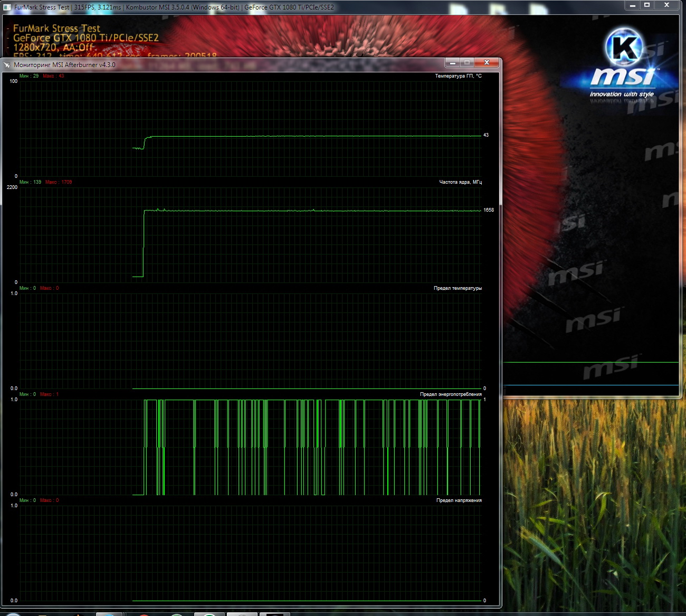Click the 'Макс : 1' power limit maximum
The width and height of the screenshot is (686, 616).
tap(50, 394)
